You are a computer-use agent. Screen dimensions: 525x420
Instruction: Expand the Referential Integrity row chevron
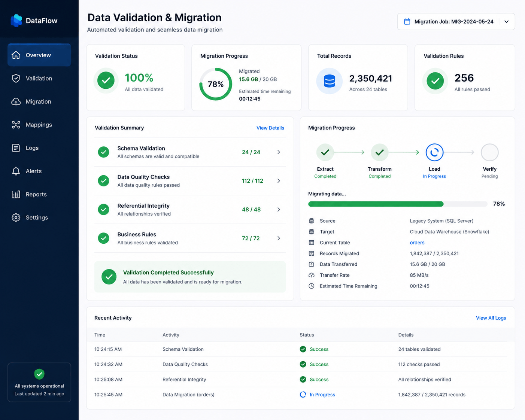279,210
